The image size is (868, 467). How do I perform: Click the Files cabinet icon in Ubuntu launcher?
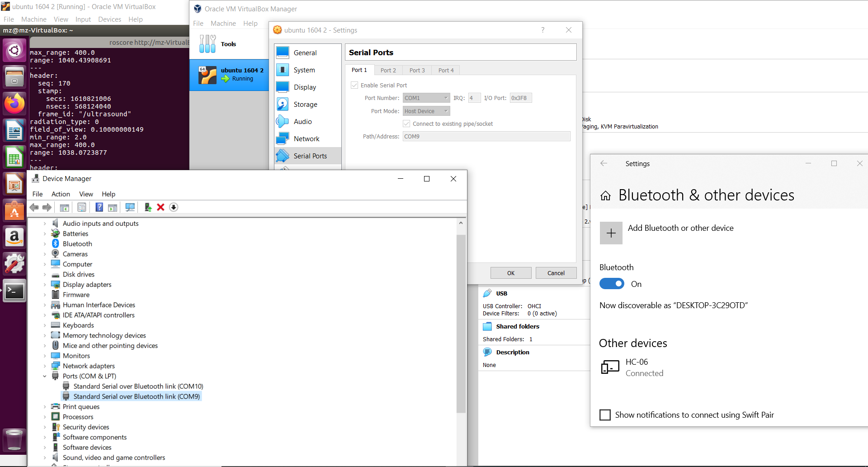[x=14, y=76]
